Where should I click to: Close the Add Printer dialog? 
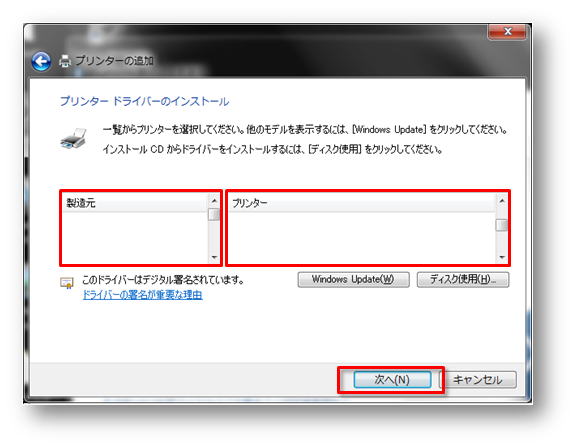coord(507,32)
